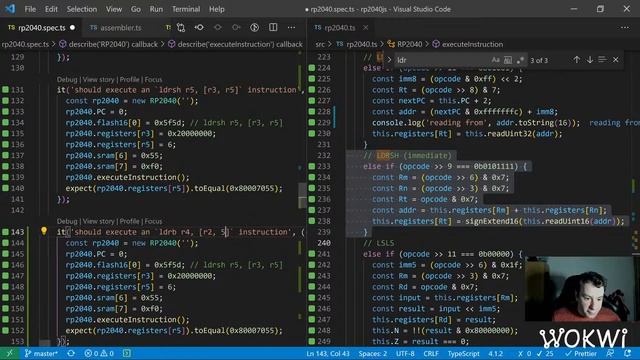Image resolution: width=640 pixels, height=360 pixels.
Task: Select the rp2040.spec.ts tab
Action: pos(41,28)
